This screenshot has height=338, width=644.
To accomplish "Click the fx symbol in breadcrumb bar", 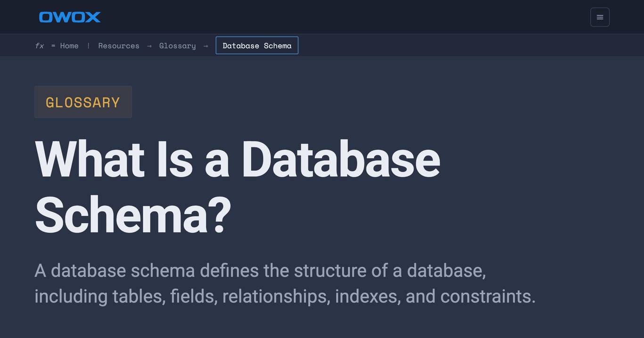I will (x=40, y=46).
